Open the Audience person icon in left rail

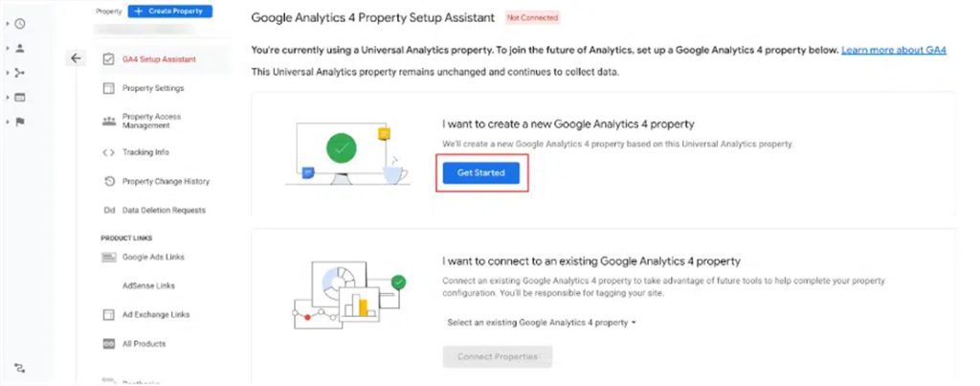[20, 48]
